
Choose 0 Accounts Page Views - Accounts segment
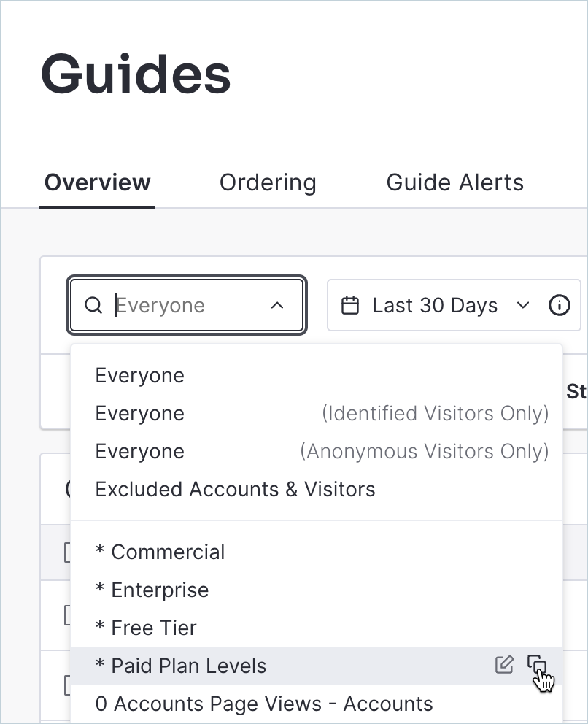coord(264,704)
